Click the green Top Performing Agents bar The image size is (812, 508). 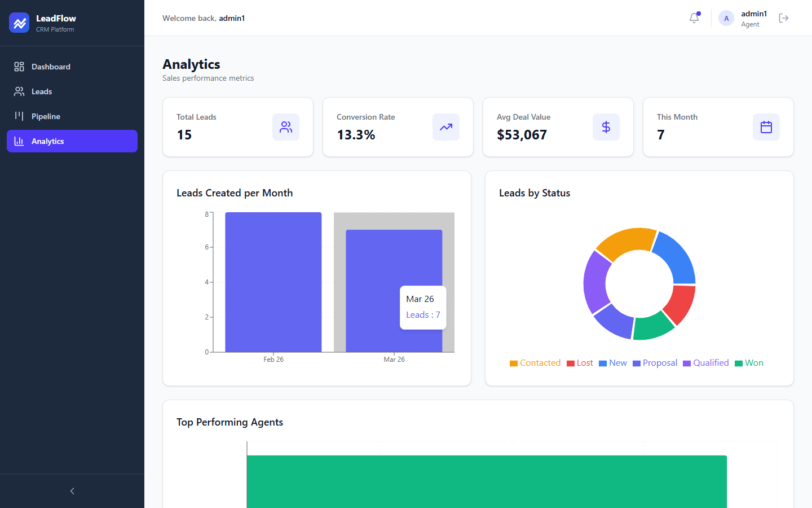487,481
